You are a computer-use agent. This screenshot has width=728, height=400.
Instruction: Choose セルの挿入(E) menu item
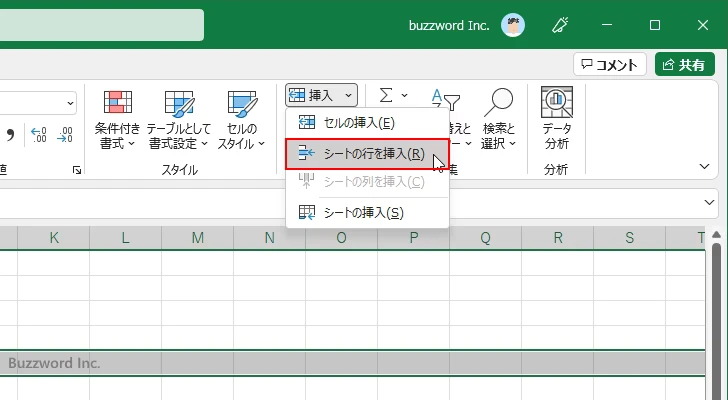click(x=367, y=123)
